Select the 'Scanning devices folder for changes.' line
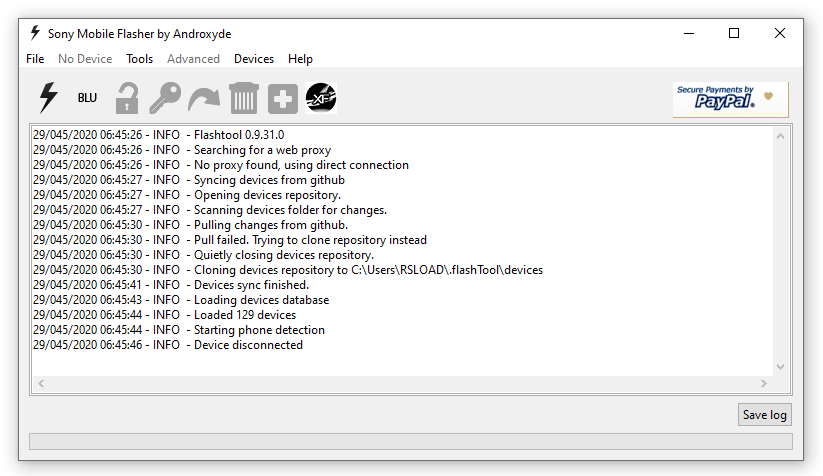The image size is (823, 476). (x=210, y=210)
